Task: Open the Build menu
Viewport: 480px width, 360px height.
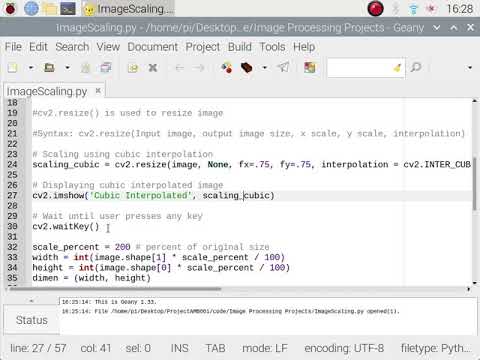Action: [240, 47]
